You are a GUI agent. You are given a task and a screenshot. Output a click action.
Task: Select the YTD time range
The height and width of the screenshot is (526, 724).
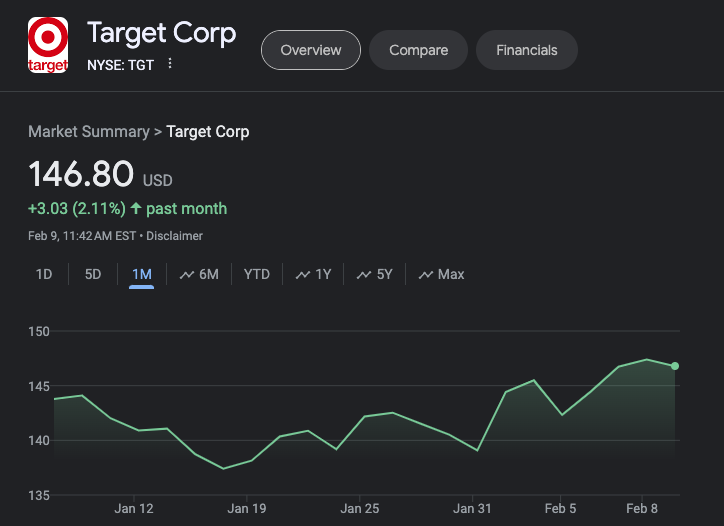(257, 274)
